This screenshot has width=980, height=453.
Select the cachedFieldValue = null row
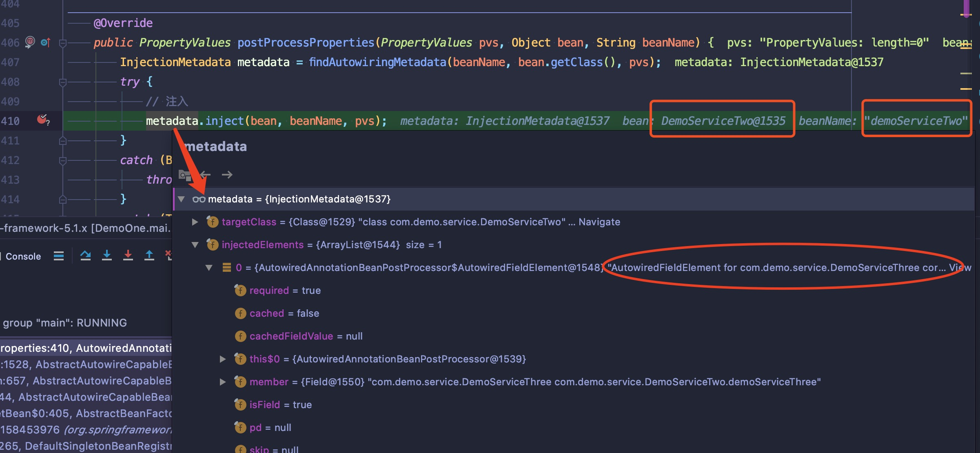pos(306,336)
